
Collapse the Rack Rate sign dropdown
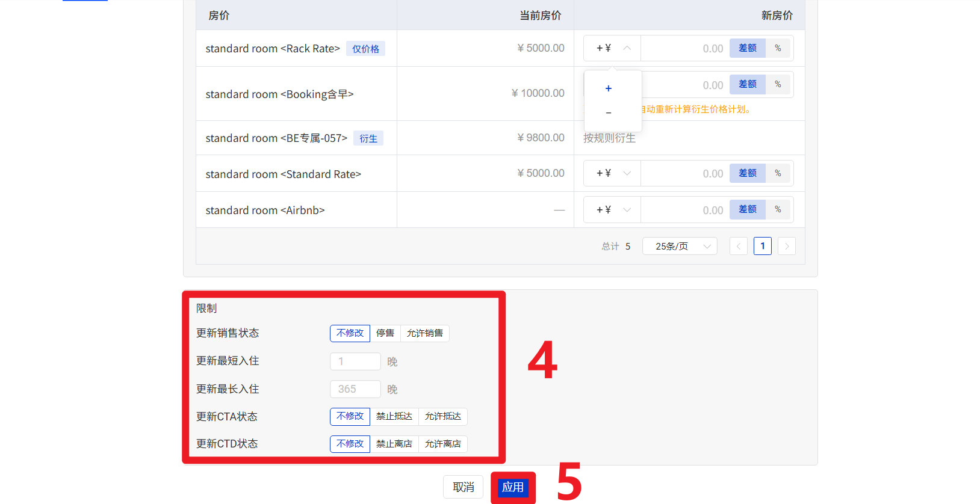(x=612, y=48)
